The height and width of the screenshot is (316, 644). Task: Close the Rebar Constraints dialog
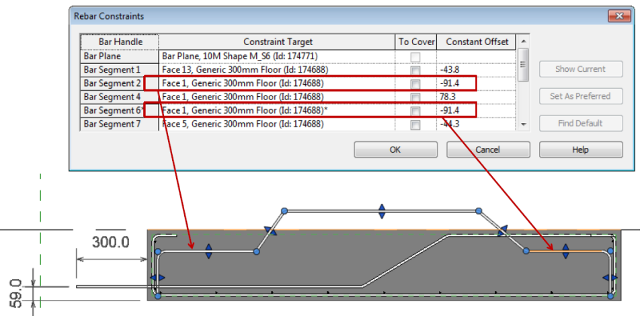pyautogui.click(x=620, y=16)
